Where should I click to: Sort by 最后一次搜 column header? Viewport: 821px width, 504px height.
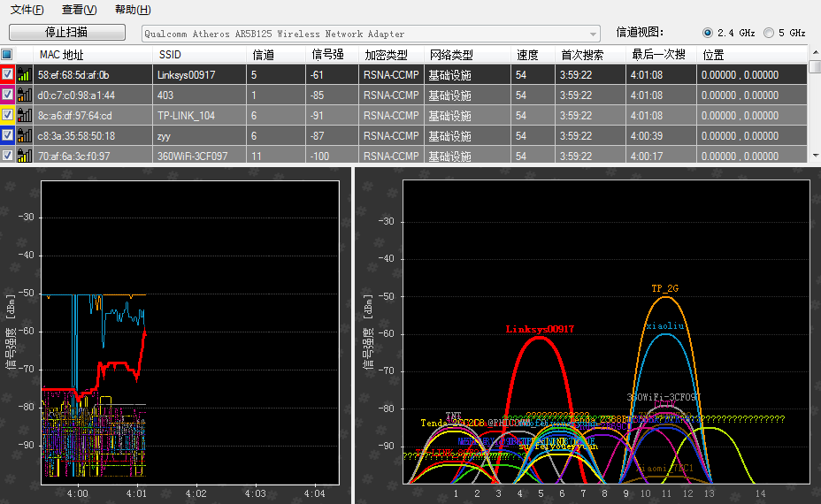(x=661, y=55)
